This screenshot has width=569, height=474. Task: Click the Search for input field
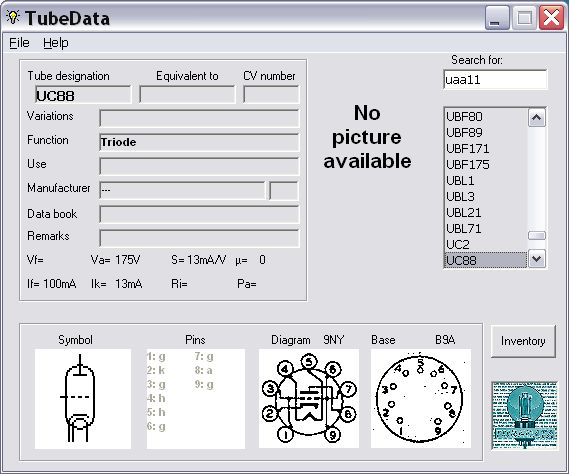495,79
